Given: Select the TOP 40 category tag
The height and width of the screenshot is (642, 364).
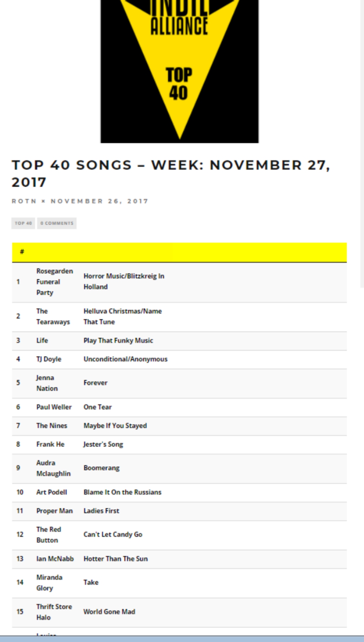Looking at the screenshot, I should 23,223.
